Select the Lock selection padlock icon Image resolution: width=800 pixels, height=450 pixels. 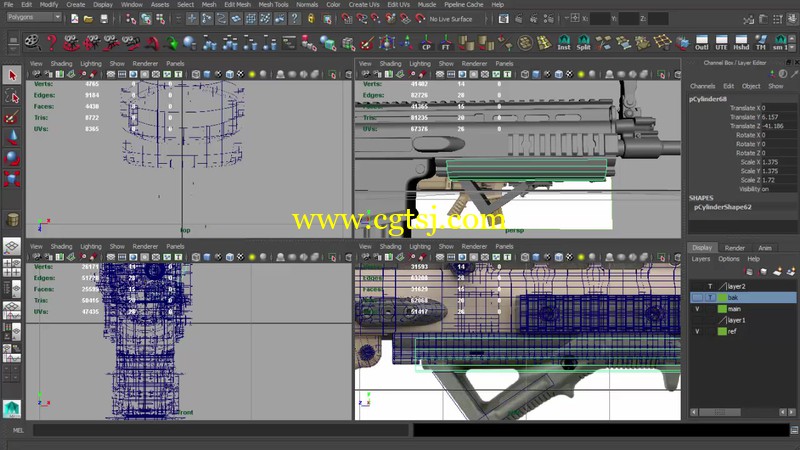(x=311, y=19)
